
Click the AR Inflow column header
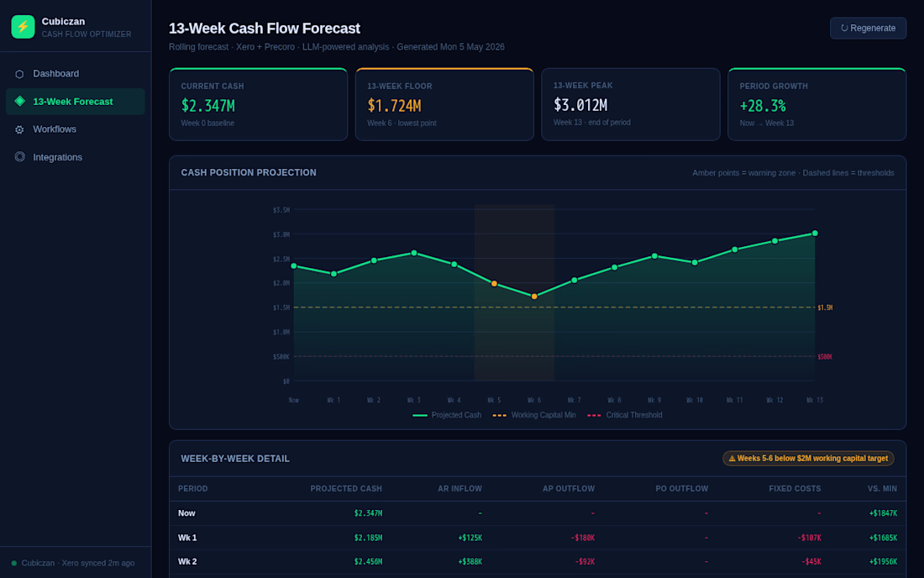tap(459, 489)
